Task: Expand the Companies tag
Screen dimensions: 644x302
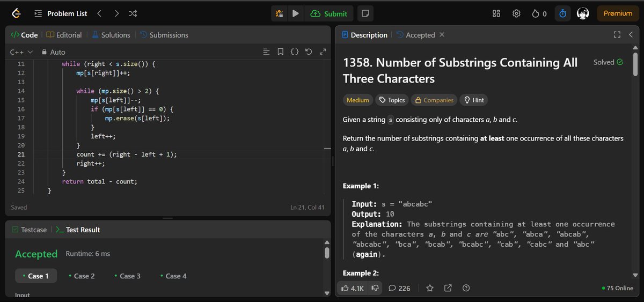Action: coord(434,100)
